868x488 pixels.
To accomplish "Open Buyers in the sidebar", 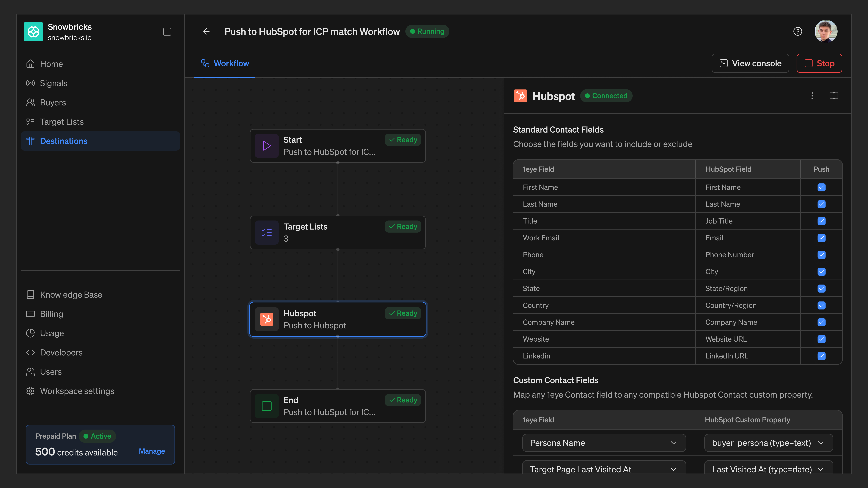I will pos(100,102).
